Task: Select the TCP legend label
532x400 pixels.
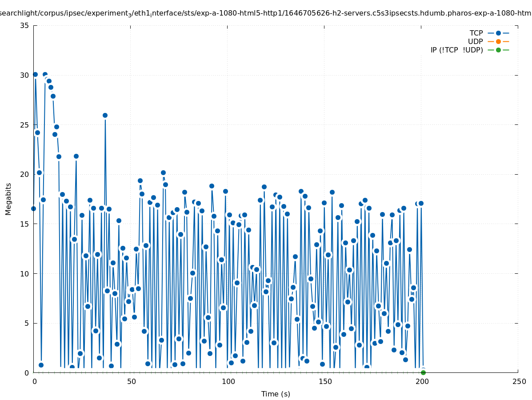Action: 476,33
